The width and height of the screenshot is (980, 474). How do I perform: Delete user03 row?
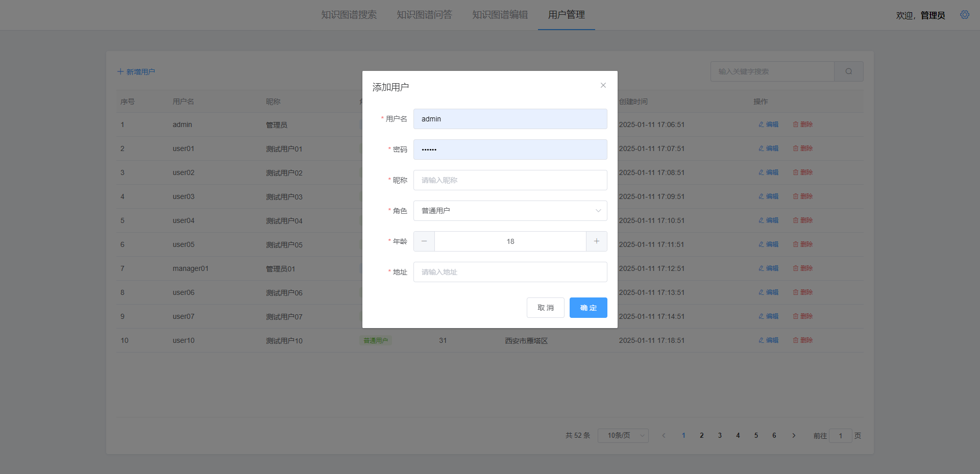(803, 196)
